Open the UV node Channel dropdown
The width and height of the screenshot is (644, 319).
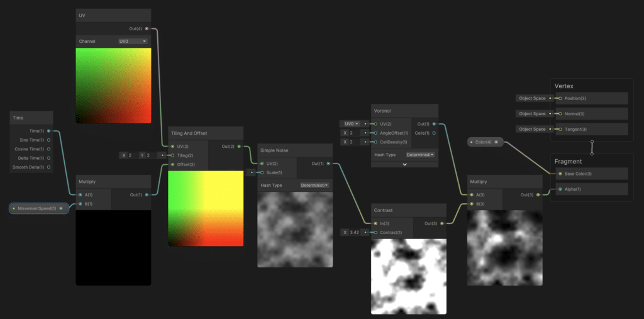133,42
